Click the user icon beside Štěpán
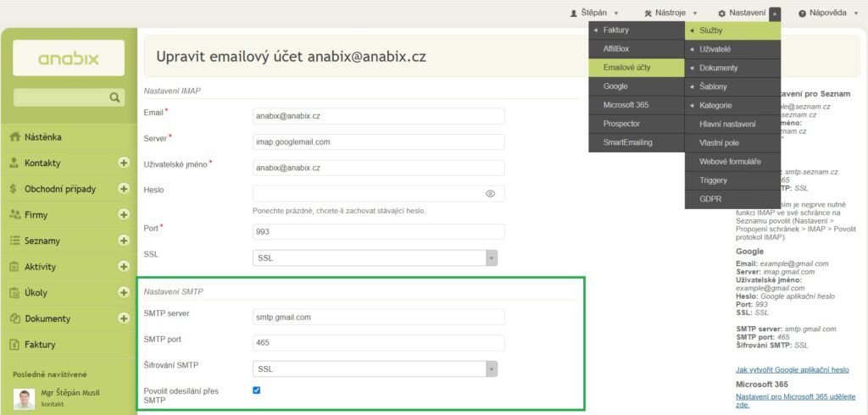 574,14
